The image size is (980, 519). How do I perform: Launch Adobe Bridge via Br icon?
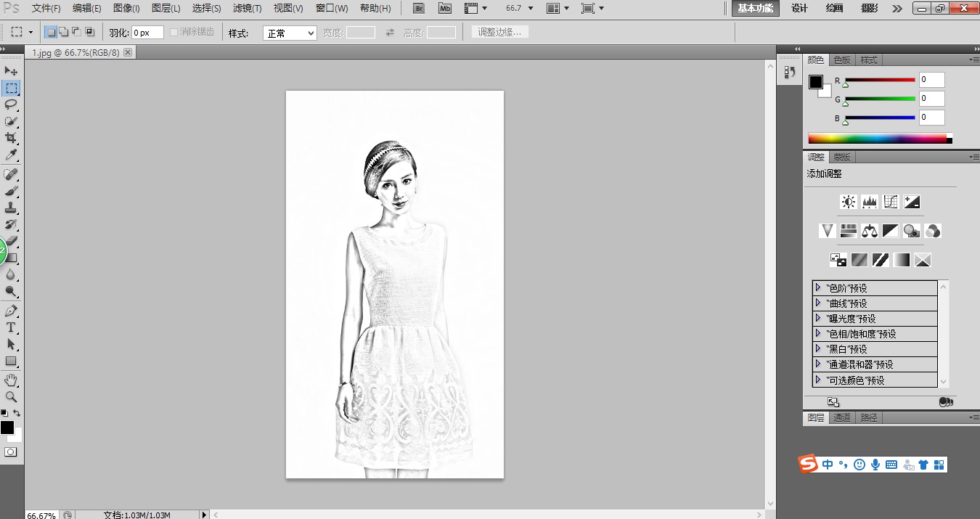click(x=419, y=8)
